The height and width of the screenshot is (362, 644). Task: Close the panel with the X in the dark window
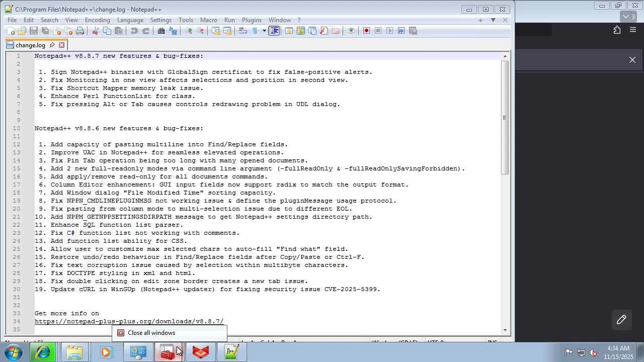pyautogui.click(x=632, y=60)
